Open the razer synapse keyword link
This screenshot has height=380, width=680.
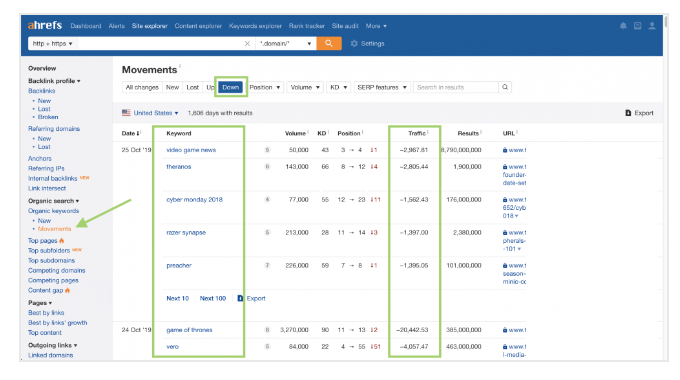tap(186, 233)
